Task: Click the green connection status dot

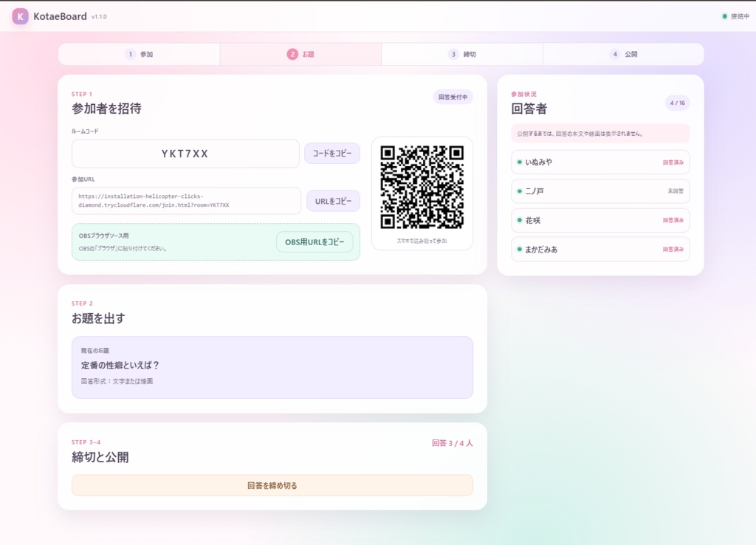Action: pyautogui.click(x=724, y=16)
